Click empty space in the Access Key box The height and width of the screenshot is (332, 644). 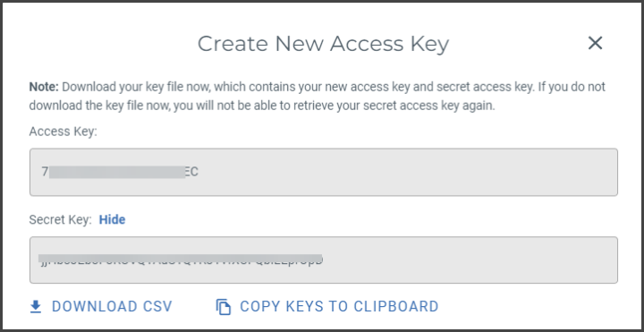coord(407,172)
